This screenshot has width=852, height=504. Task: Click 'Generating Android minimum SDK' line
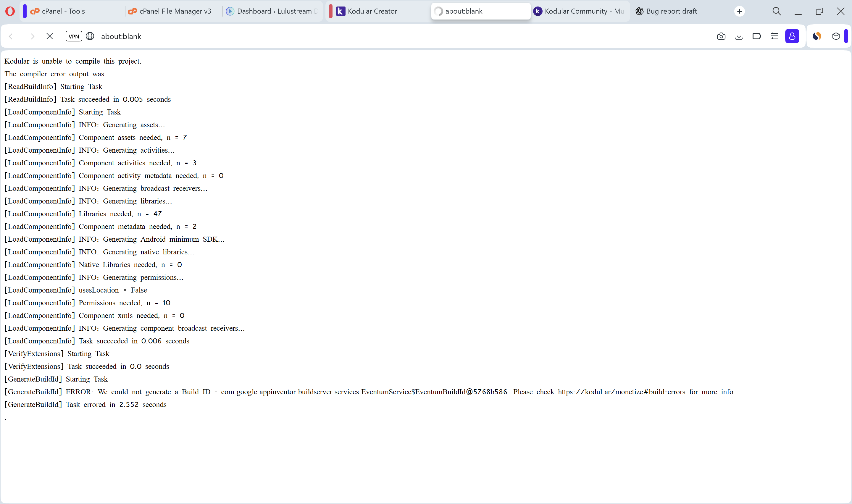[x=114, y=240]
